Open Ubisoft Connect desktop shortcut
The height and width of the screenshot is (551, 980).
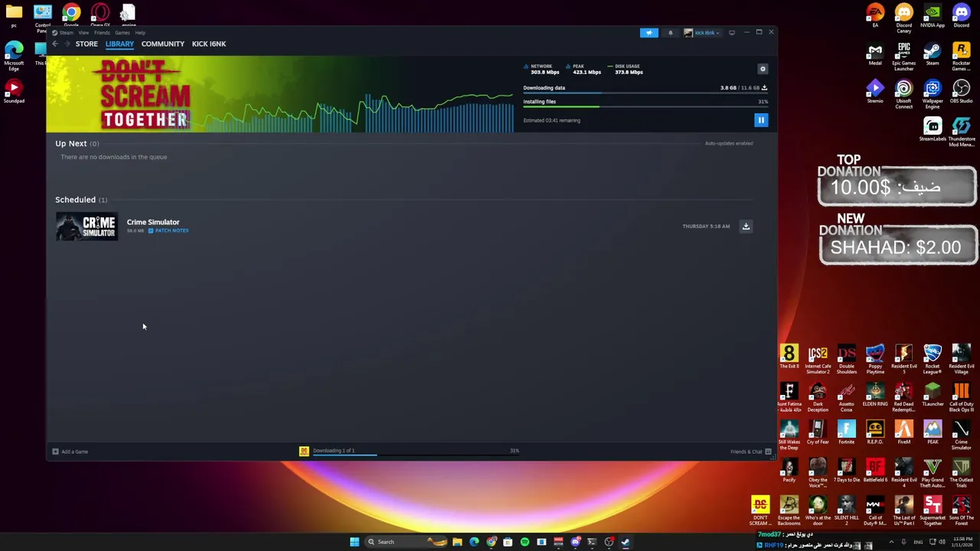click(903, 94)
